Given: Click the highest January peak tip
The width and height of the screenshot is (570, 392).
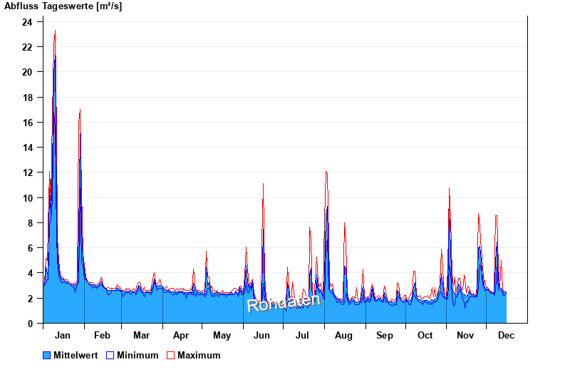Looking at the screenshot, I should click(55, 31).
